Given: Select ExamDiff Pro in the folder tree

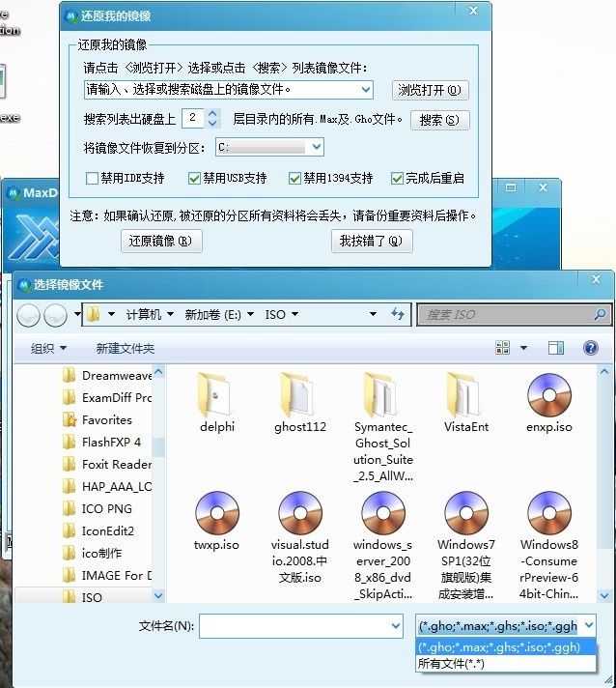Looking at the screenshot, I should tap(108, 397).
